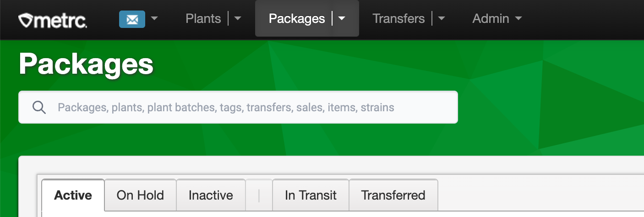Open the Packages dropdown arrow

point(342,19)
